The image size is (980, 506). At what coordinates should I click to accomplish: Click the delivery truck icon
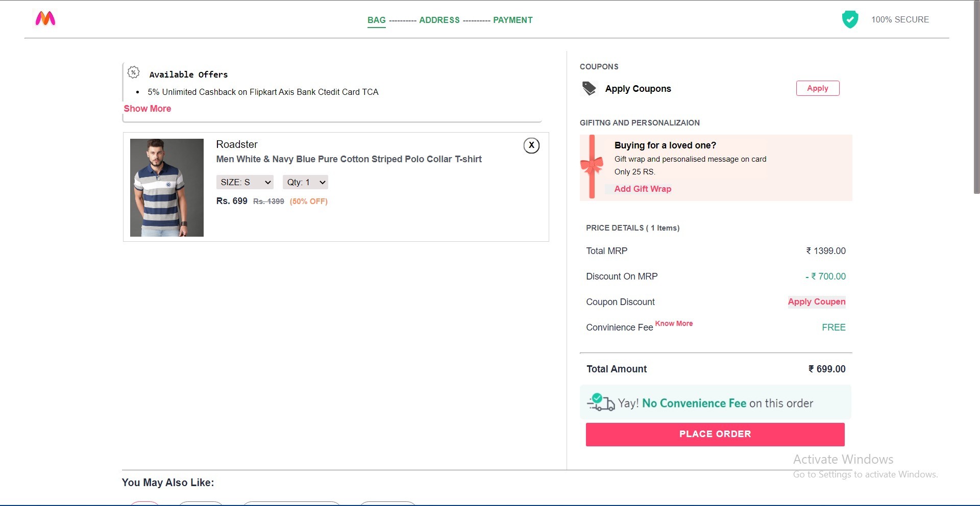point(601,402)
